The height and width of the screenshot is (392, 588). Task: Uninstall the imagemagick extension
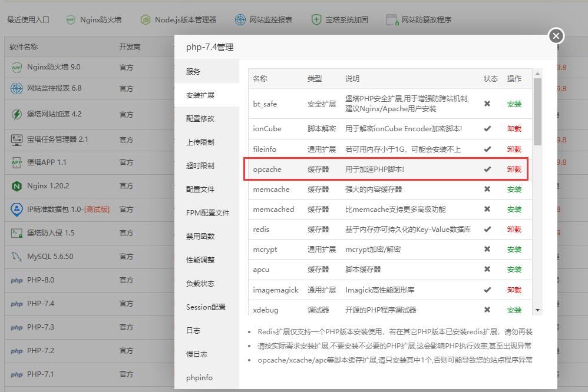[514, 290]
